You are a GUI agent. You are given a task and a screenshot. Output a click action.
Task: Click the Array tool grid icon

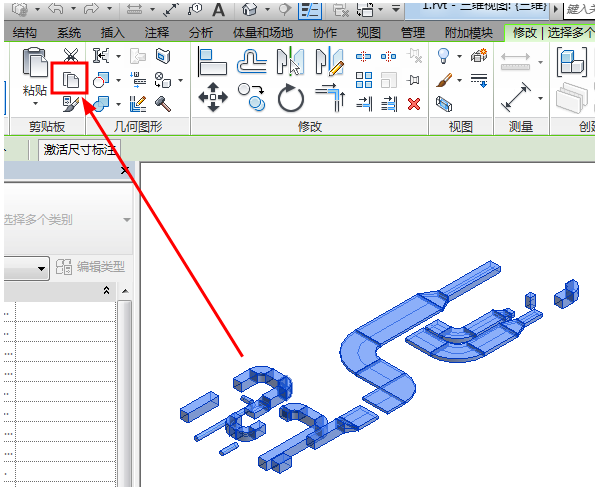tap(364, 80)
